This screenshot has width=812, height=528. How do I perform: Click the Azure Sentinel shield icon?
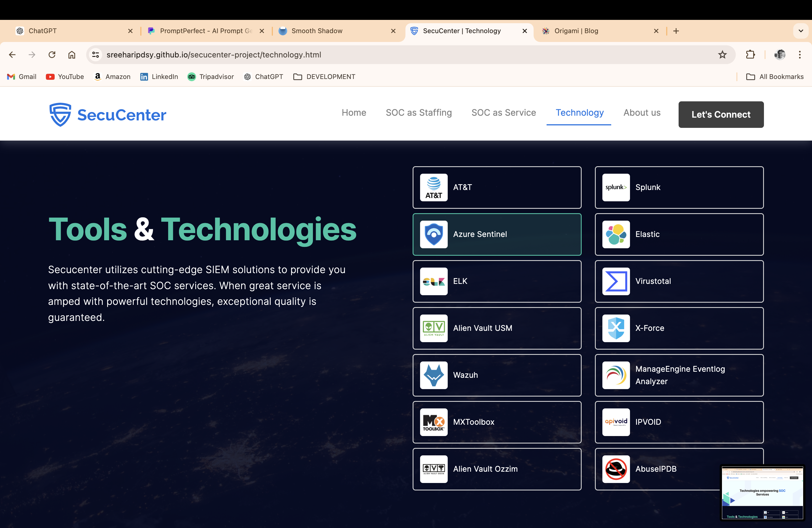click(434, 234)
